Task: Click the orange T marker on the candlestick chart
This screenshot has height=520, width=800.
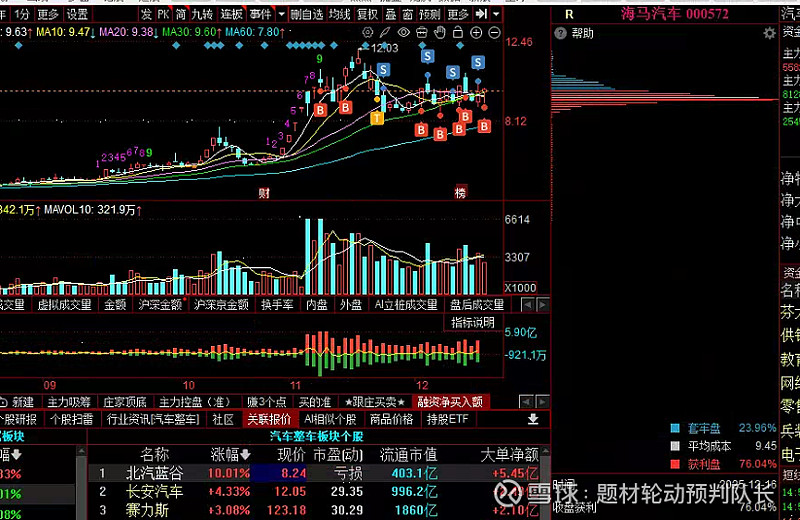Action: coord(377,118)
